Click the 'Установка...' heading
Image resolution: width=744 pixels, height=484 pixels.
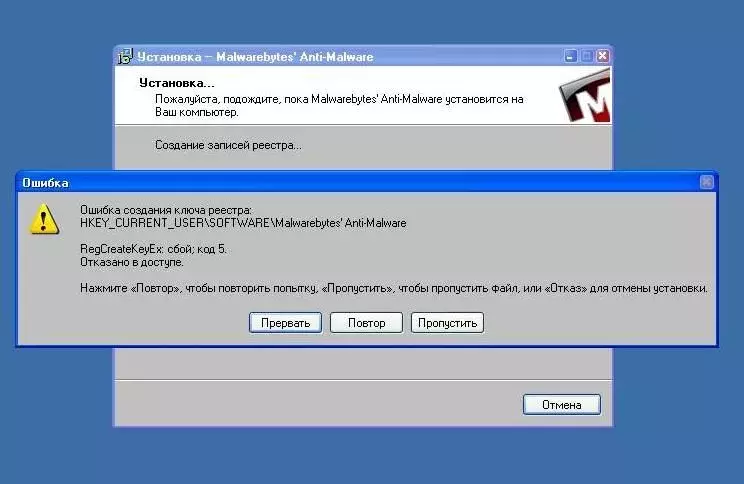[x=177, y=83]
